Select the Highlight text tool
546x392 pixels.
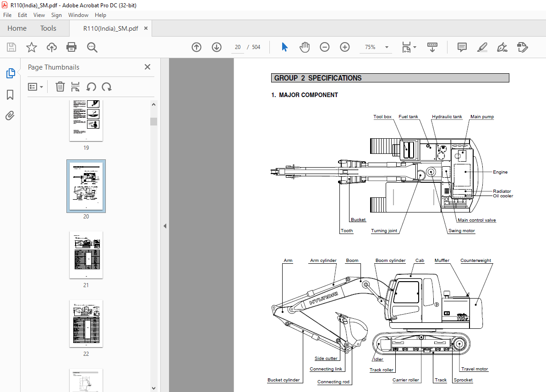(x=482, y=47)
